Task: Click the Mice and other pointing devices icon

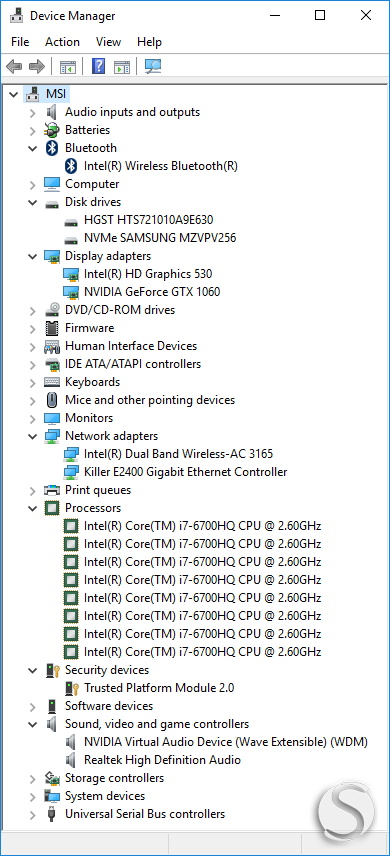Action: (52, 400)
